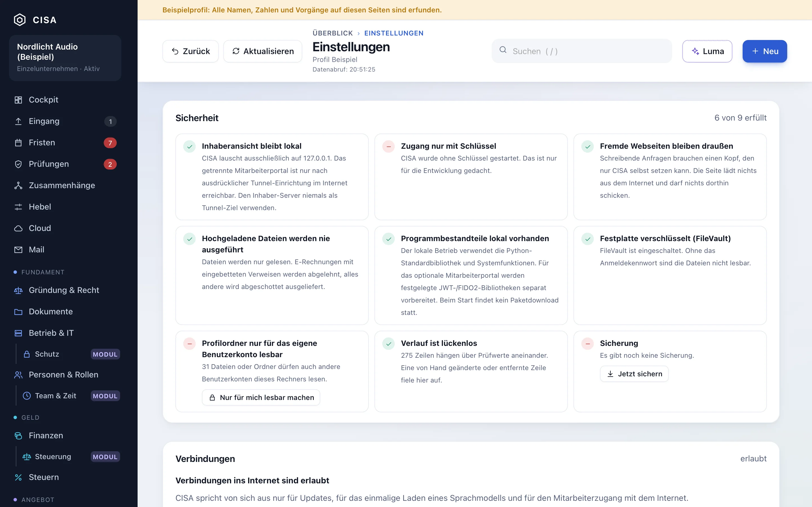Click the CISA hexagon logo
The image size is (812, 507).
point(20,20)
